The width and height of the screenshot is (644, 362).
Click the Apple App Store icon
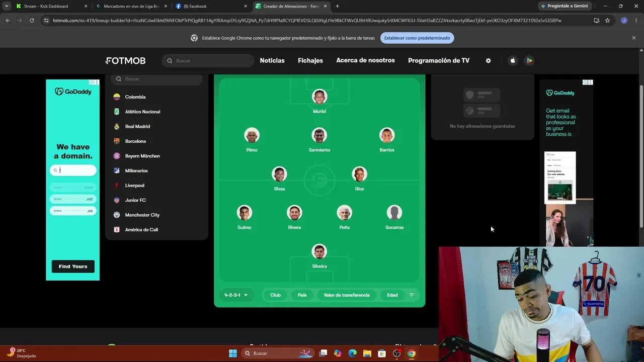[513, 60]
